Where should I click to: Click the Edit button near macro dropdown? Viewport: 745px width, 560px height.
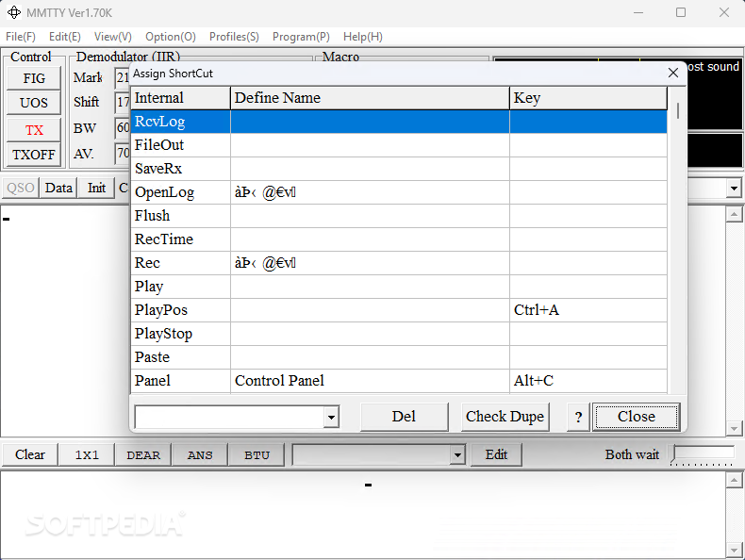click(x=496, y=454)
